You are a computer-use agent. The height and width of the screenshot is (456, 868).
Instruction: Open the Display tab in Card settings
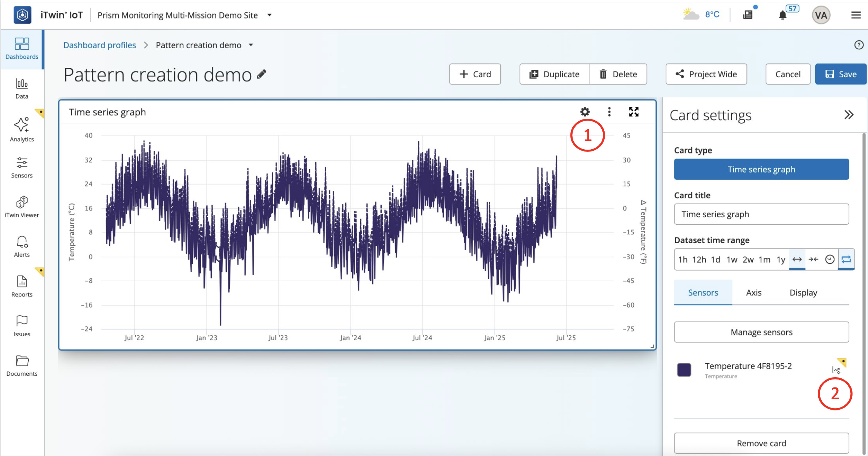click(x=804, y=292)
